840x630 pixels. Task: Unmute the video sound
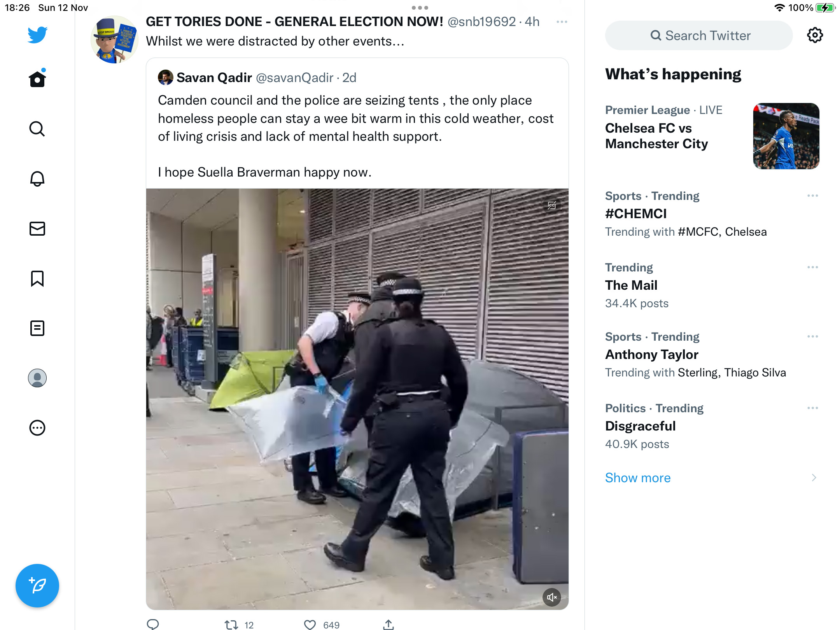552,597
